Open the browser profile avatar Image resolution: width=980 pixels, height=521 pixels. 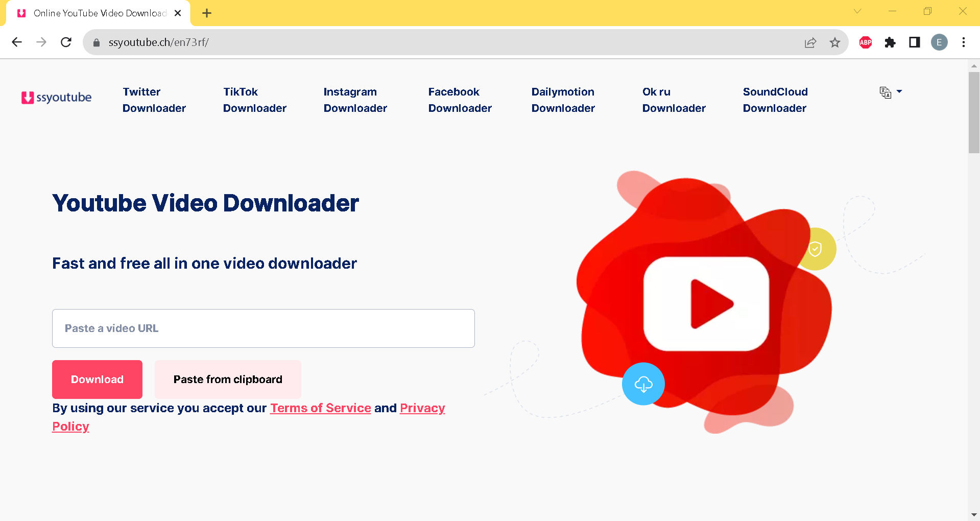click(939, 42)
